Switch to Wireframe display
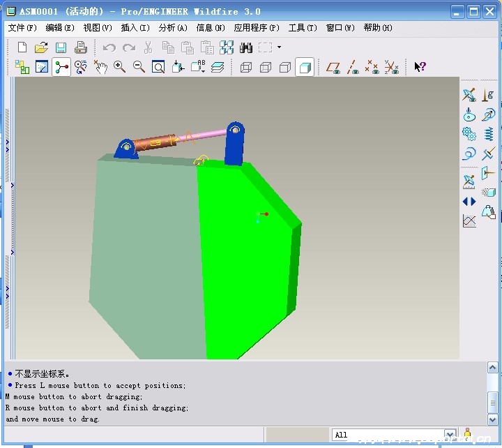The image size is (502, 448). 246,67
